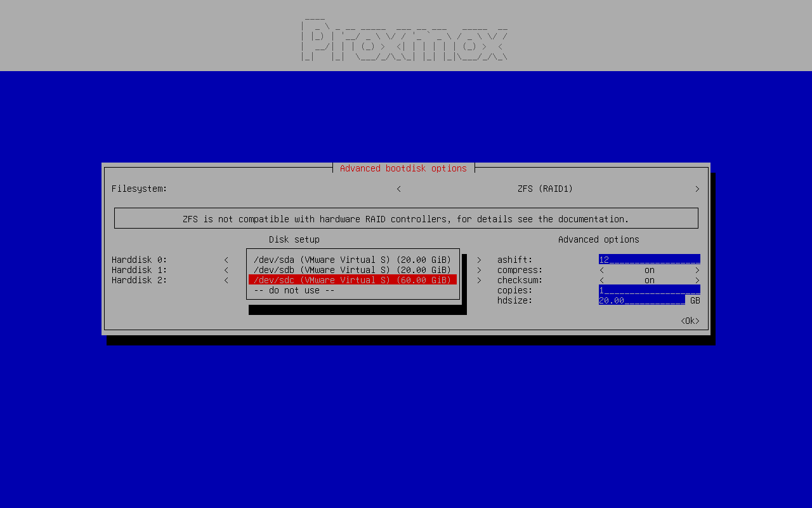Image resolution: width=812 pixels, height=508 pixels.
Task: Click the right arrow of the Harddisk 2 row
Action: pos(479,280)
